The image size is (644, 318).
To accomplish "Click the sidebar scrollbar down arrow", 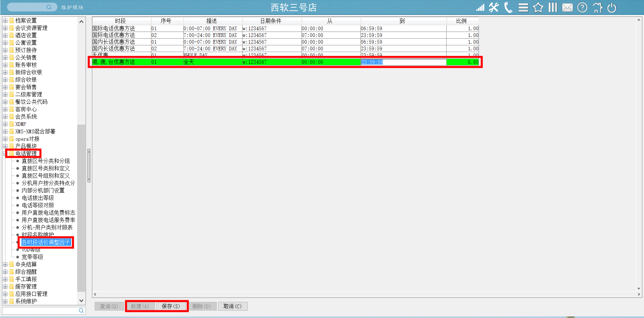I will point(81,301).
